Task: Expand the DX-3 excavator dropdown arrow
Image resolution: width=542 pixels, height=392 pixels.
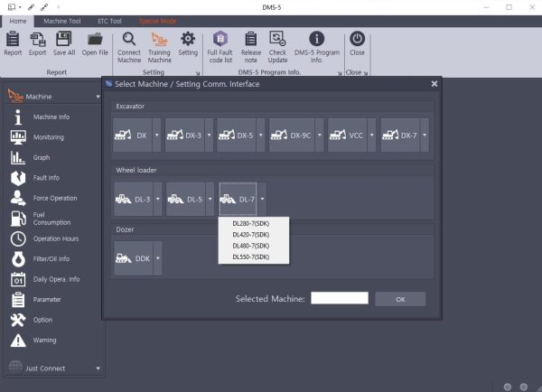Action: (x=210, y=135)
